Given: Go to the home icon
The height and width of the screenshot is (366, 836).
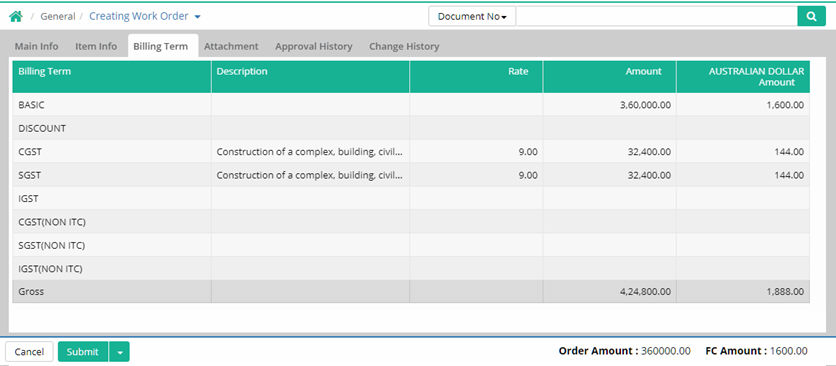Looking at the screenshot, I should point(16,17).
